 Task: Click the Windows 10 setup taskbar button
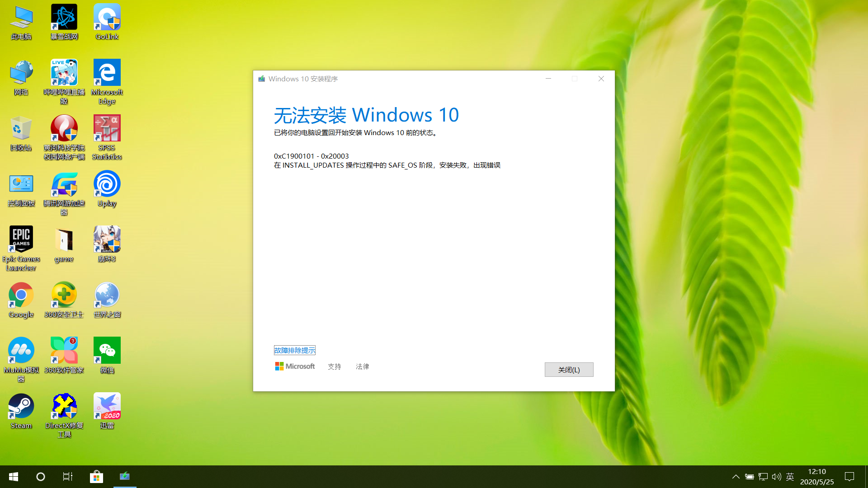[125, 477]
